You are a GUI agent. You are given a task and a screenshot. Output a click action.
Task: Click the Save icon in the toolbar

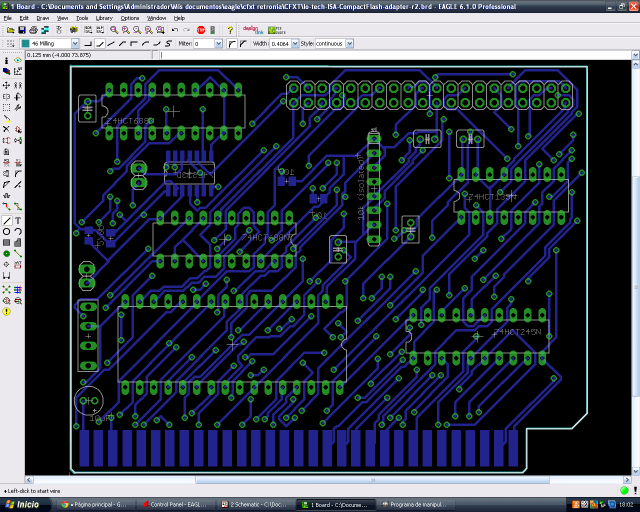click(x=22, y=30)
